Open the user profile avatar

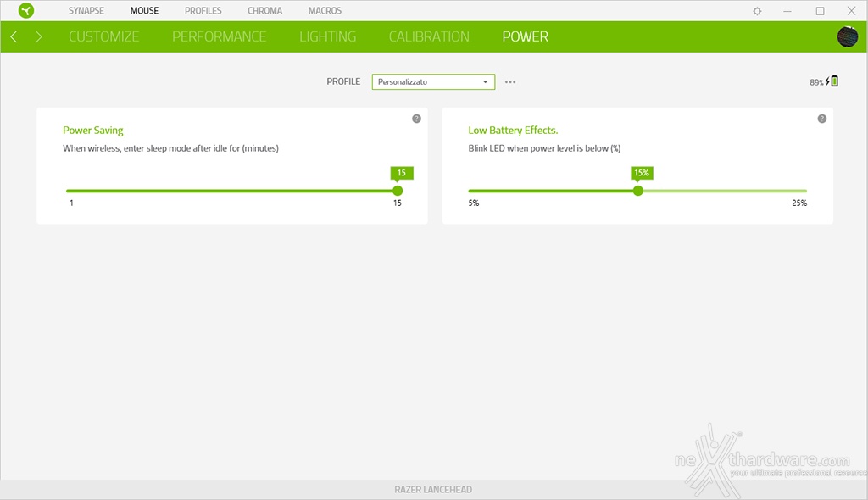point(847,37)
